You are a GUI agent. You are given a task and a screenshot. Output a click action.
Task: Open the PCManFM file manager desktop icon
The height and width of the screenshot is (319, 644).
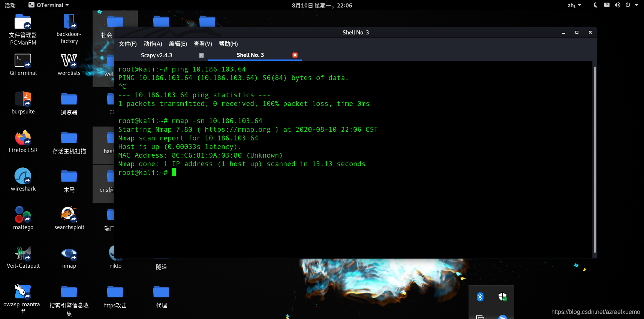tap(23, 29)
